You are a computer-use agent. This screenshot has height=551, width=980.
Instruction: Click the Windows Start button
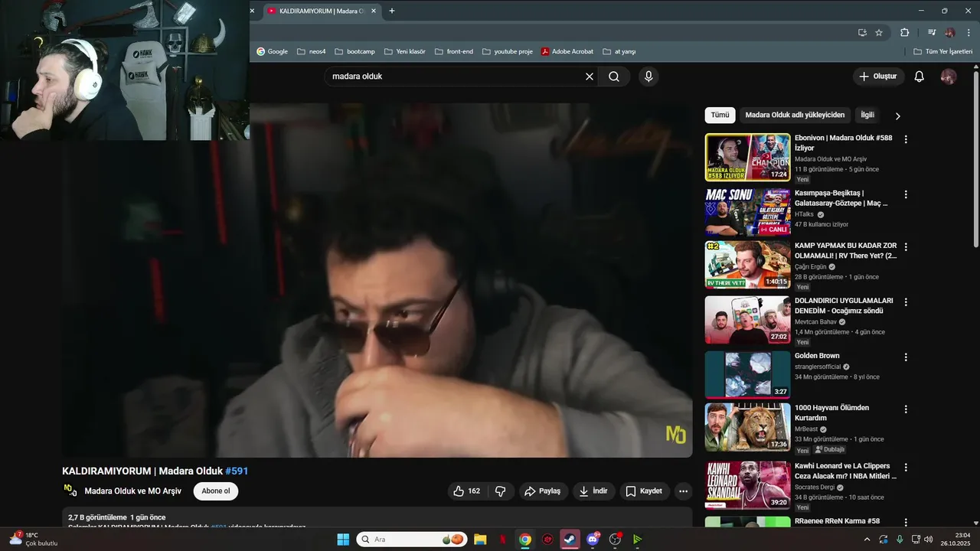coord(343,540)
